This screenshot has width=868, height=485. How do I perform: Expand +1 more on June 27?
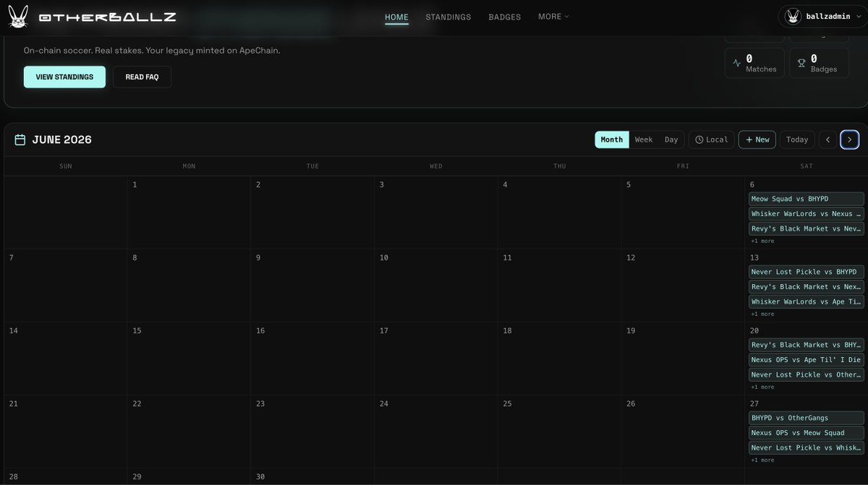(762, 460)
